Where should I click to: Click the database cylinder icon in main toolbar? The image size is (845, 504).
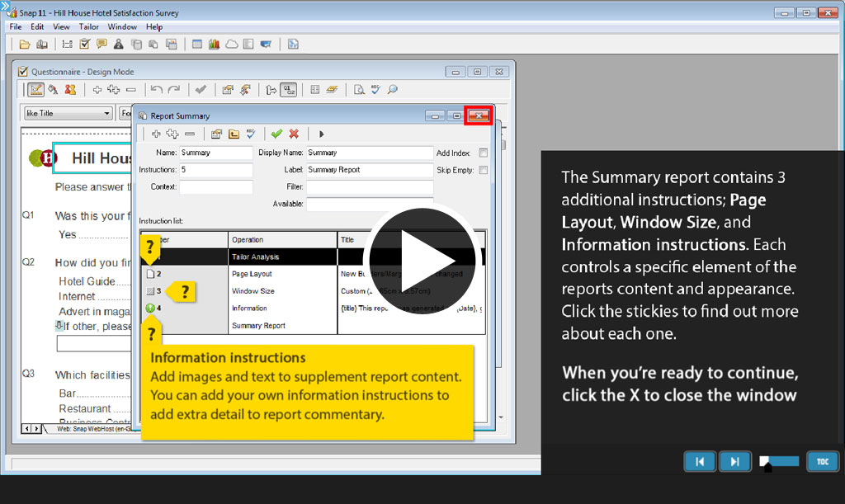pyautogui.click(x=136, y=45)
